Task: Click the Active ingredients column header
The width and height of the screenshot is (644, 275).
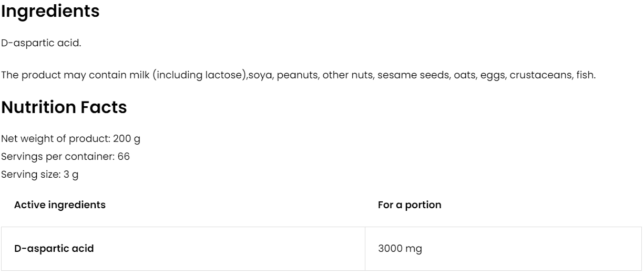Action: point(59,205)
